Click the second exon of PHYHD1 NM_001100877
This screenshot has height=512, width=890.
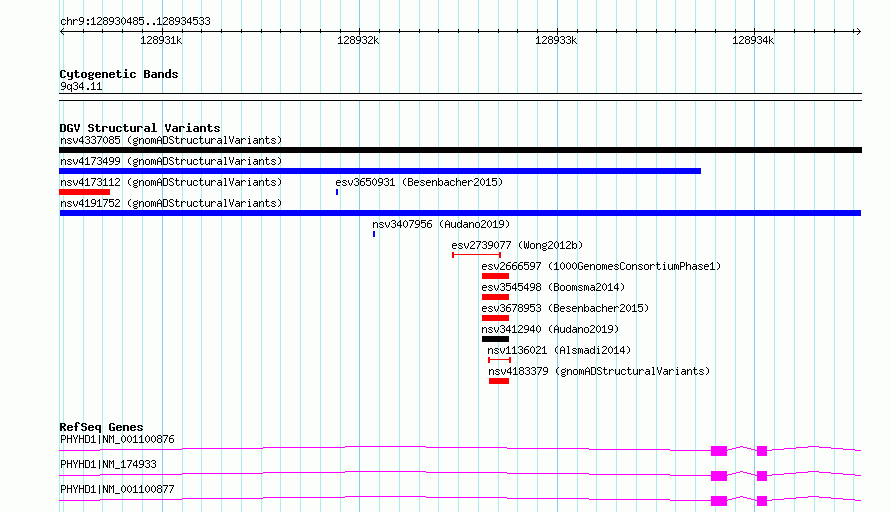coord(762,501)
